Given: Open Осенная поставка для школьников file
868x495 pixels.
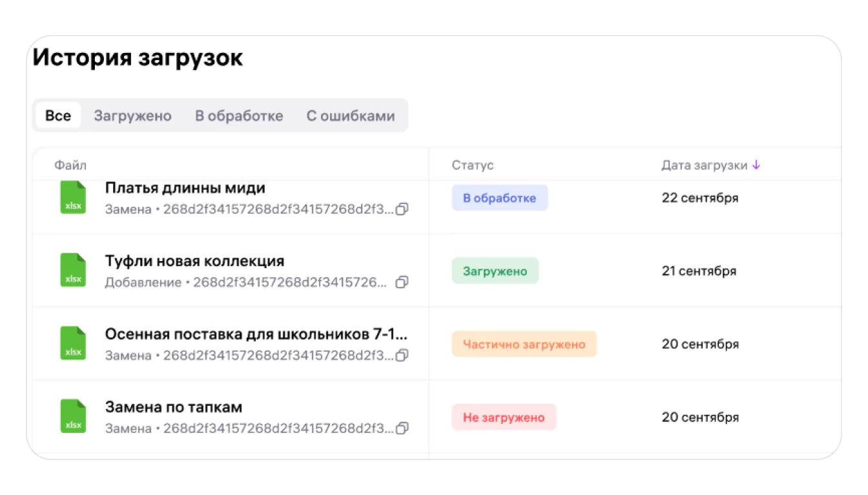Looking at the screenshot, I should pyautogui.click(x=256, y=334).
